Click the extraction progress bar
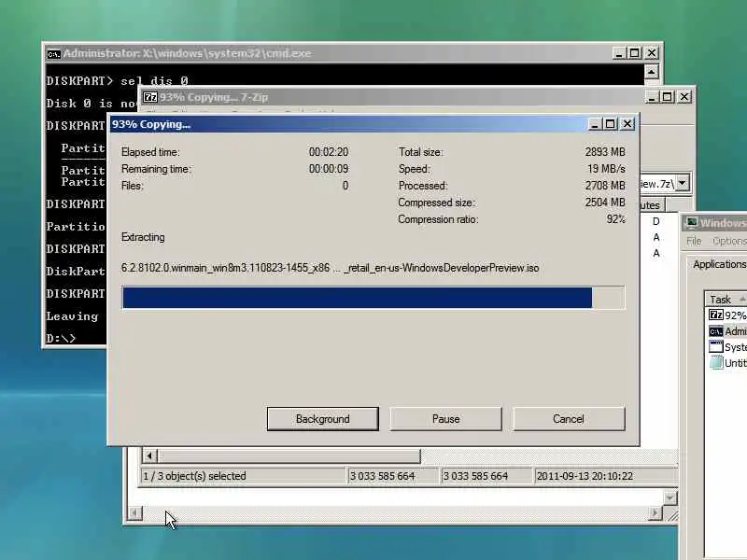 (x=373, y=298)
